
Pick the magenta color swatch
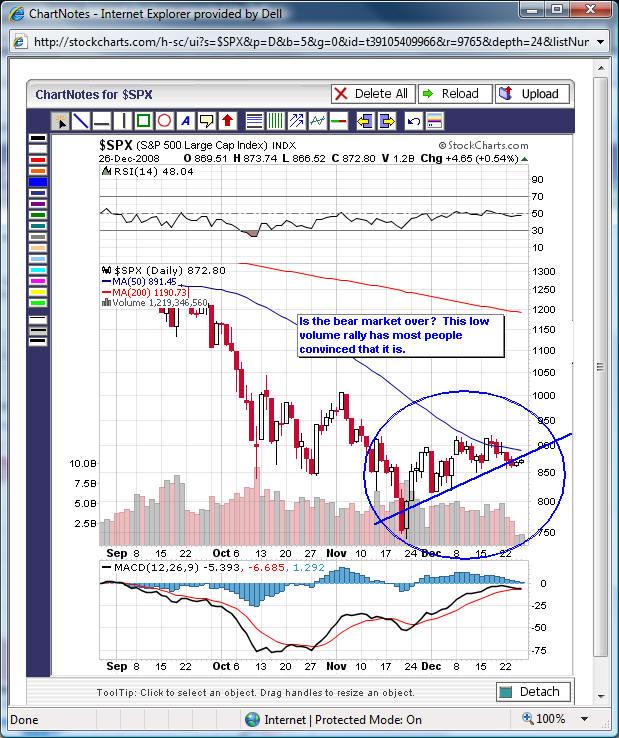tap(38, 281)
